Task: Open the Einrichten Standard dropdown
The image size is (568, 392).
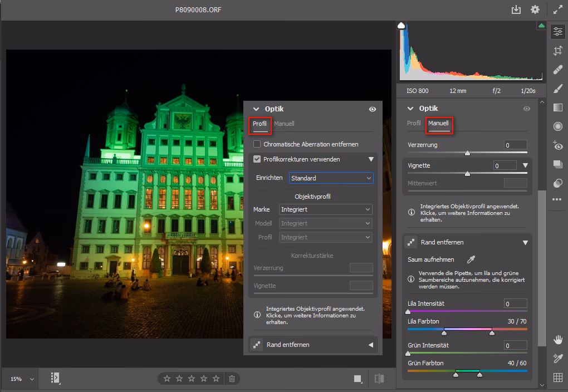Action: coord(331,178)
